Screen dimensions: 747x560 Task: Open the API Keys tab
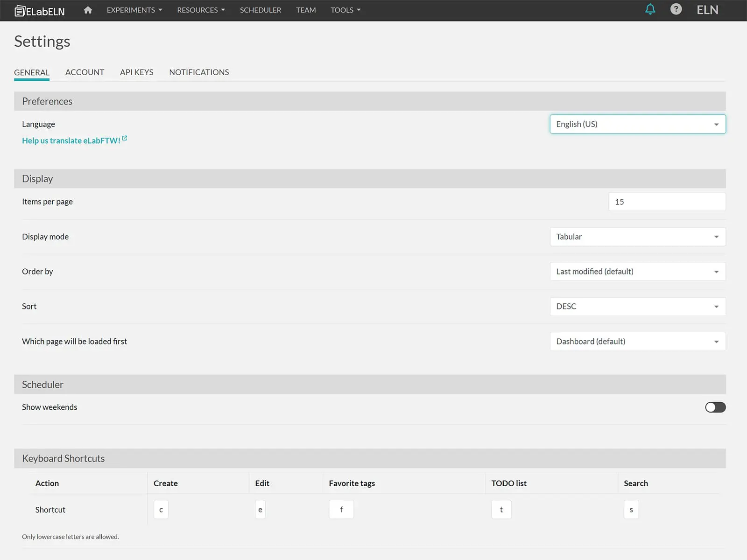[x=136, y=72]
